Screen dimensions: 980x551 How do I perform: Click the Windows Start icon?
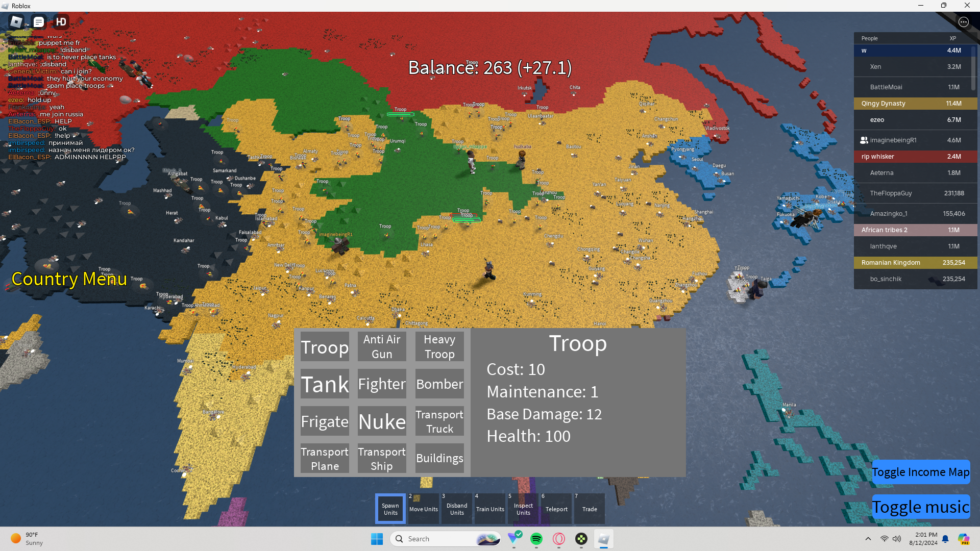377,539
